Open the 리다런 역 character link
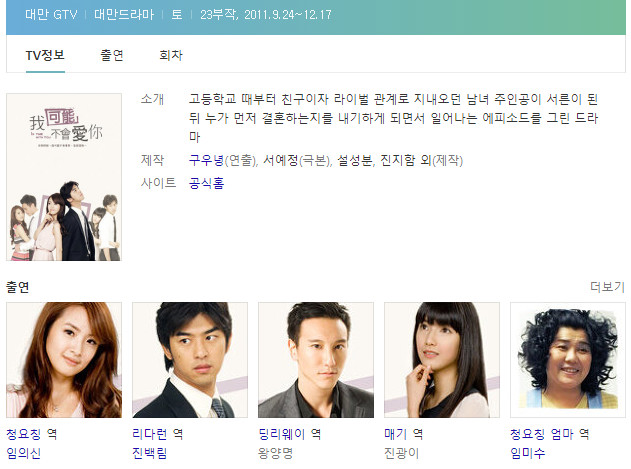 tap(157, 434)
